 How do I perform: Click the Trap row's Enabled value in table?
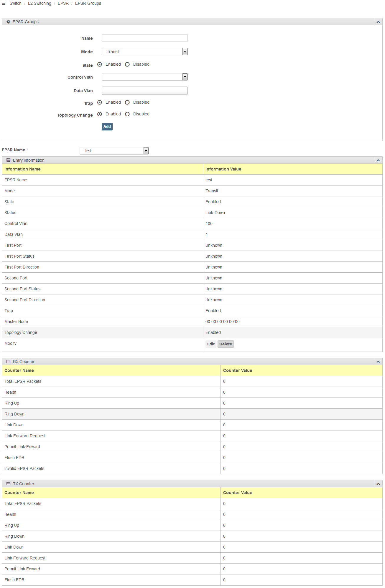213,311
